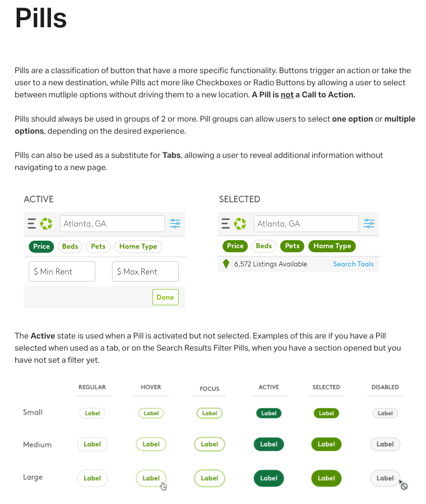Image resolution: width=426 pixels, height=504 pixels.
Task: Expand Pets pill in ACTIVE example
Action: 98,247
